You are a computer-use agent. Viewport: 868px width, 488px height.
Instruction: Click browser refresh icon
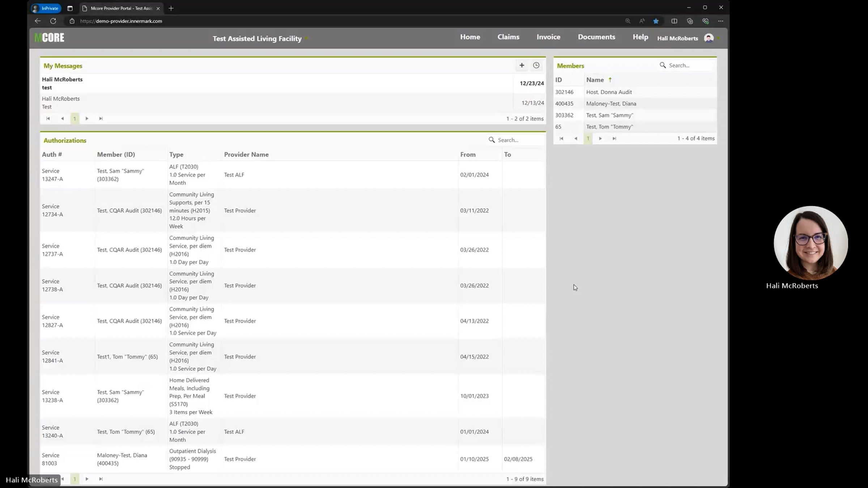[53, 21]
